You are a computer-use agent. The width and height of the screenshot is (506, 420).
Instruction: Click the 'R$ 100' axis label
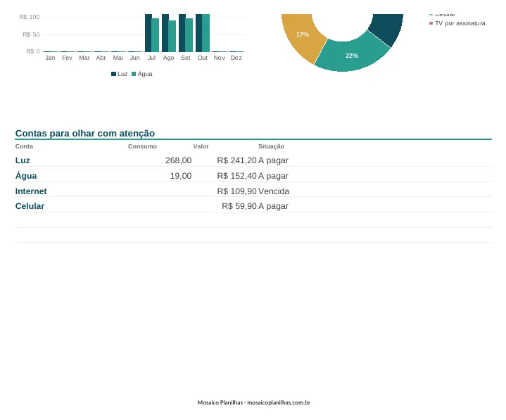(x=30, y=17)
